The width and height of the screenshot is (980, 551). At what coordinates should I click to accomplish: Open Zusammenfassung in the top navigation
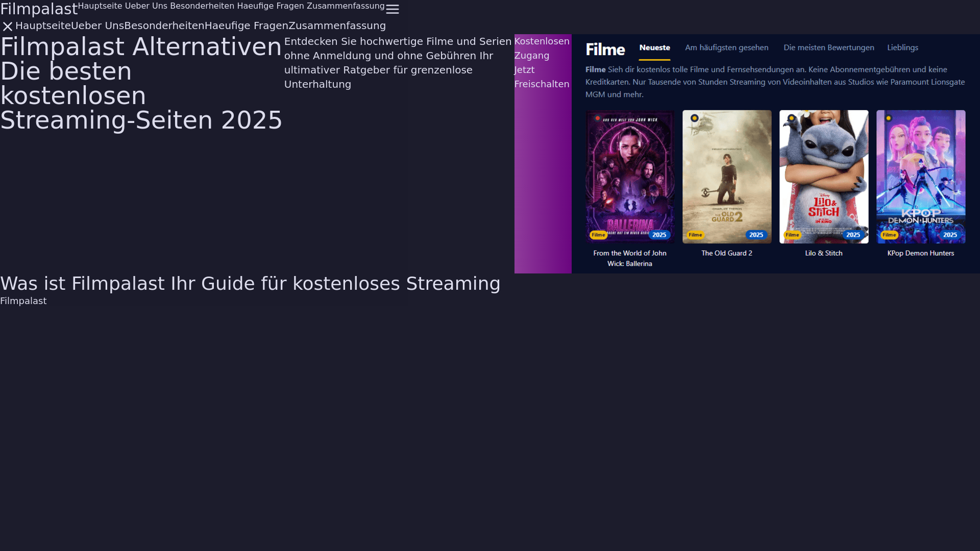click(346, 6)
